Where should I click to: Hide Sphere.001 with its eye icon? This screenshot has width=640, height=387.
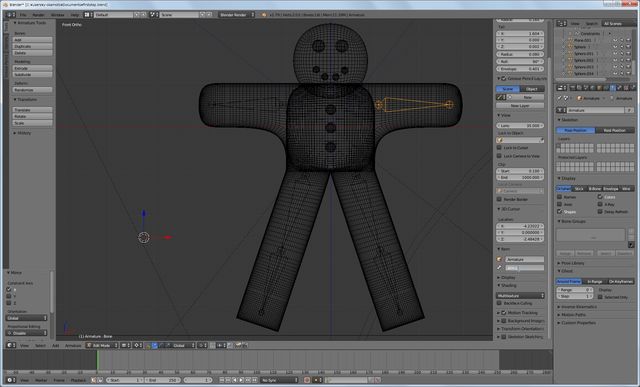click(x=615, y=53)
